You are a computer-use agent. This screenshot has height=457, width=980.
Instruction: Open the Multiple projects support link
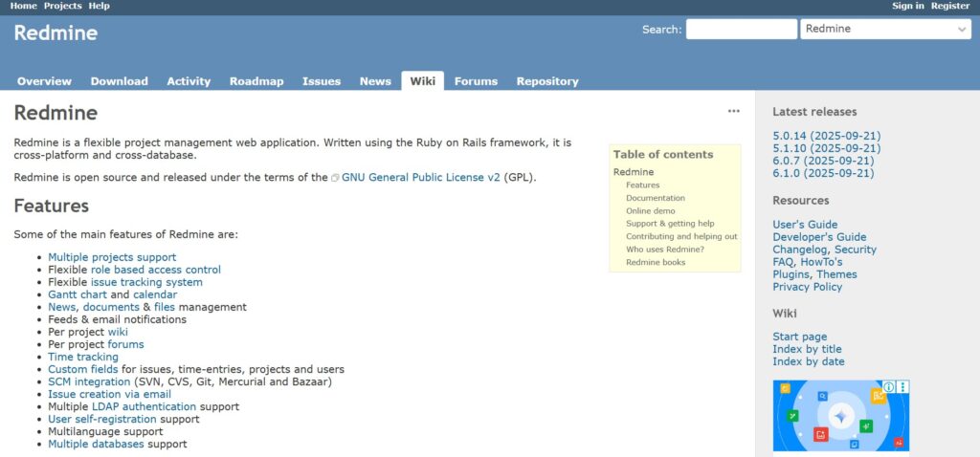pos(112,257)
